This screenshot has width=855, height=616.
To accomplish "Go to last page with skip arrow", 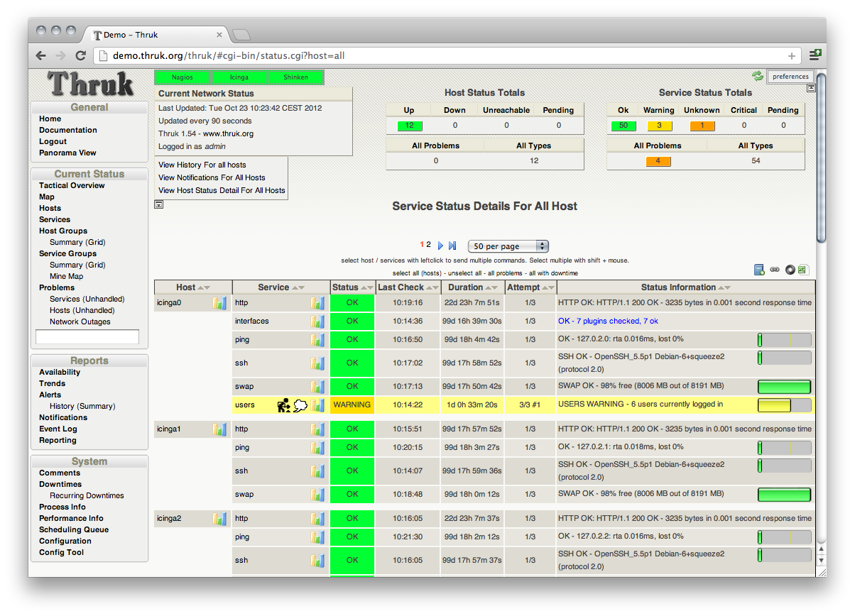I will click(x=452, y=246).
